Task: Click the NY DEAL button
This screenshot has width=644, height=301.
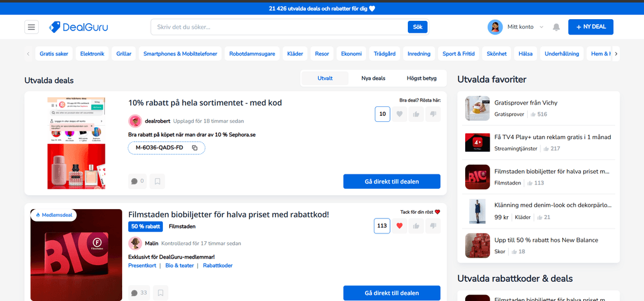Action: pyautogui.click(x=590, y=27)
